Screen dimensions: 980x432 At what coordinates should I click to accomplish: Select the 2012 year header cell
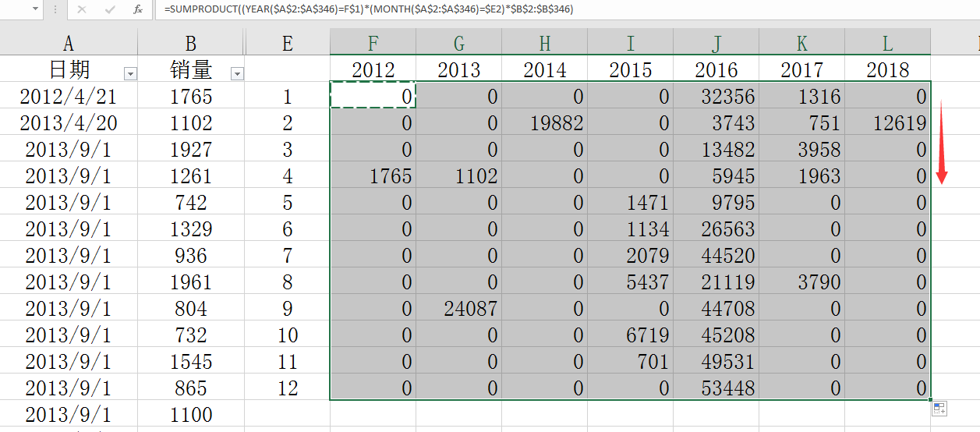point(373,69)
